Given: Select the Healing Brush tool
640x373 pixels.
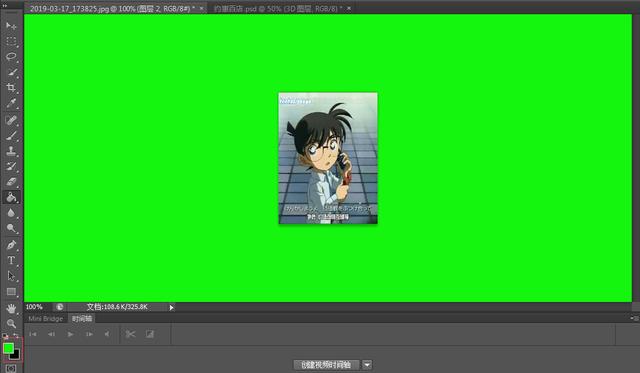Looking at the screenshot, I should coord(11,120).
